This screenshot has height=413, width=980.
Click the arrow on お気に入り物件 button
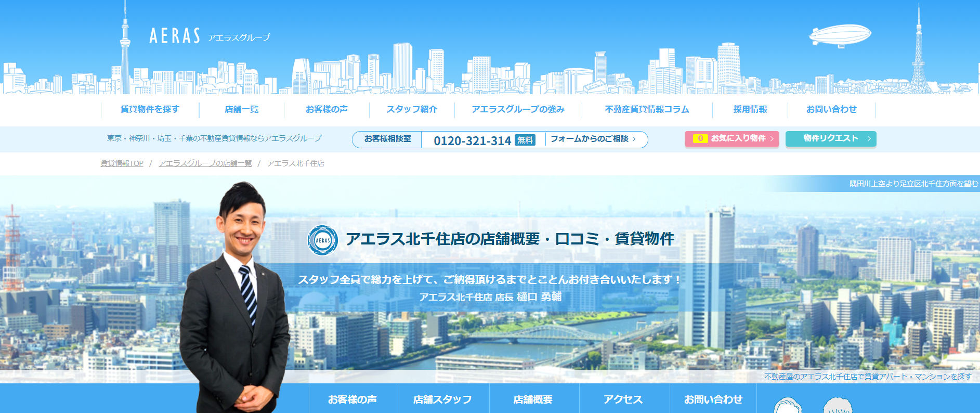[x=772, y=138]
